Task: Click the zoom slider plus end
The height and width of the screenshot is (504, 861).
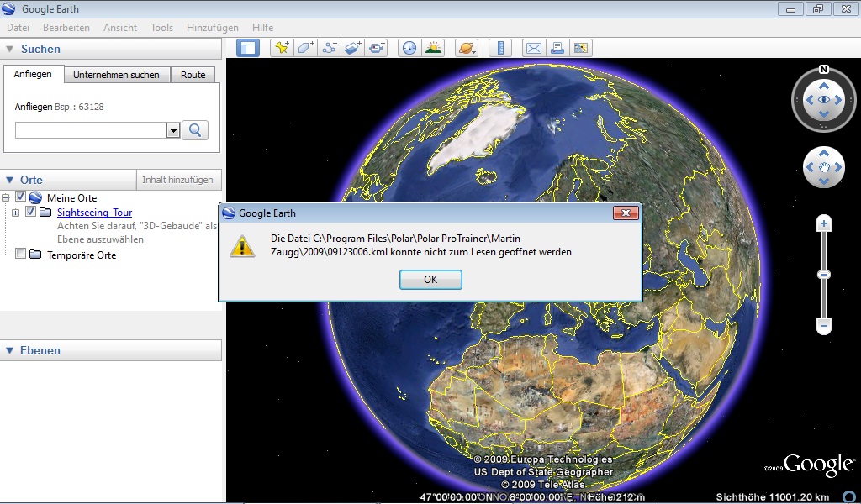Action: click(824, 223)
